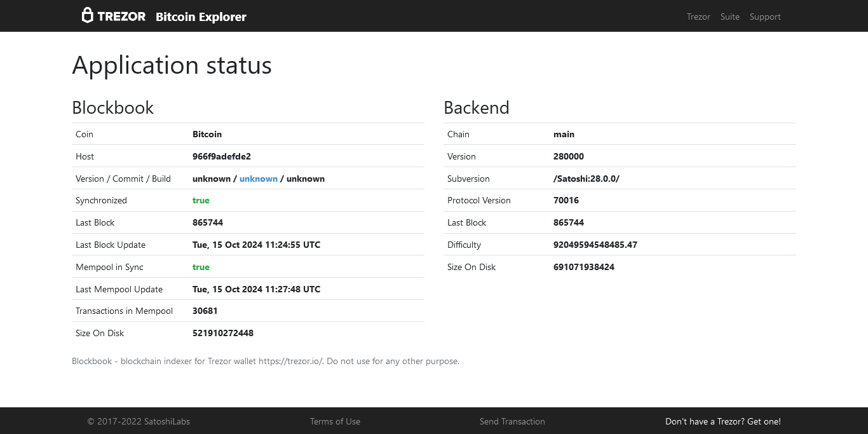Click the Blockbook indexer description note

(266, 361)
